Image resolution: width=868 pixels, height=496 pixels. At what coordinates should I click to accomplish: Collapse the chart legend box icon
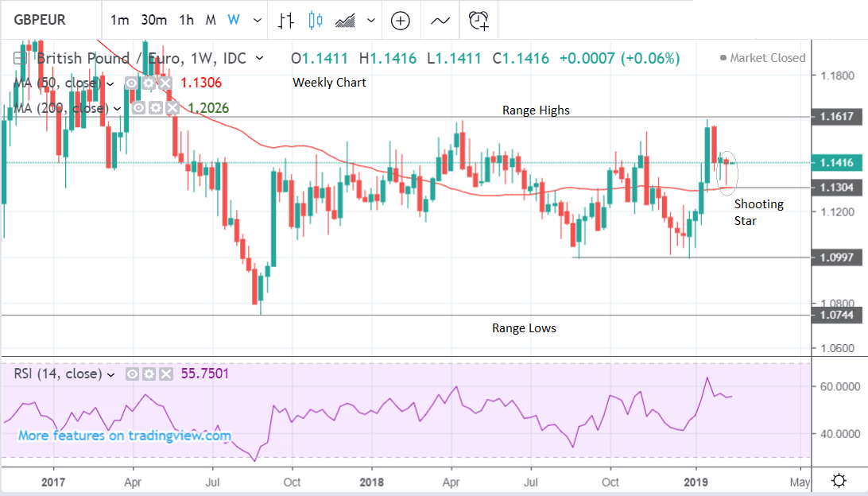coord(20,58)
